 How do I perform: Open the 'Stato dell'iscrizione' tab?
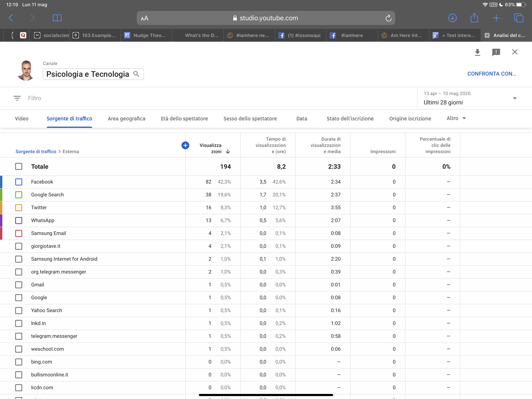point(350,118)
